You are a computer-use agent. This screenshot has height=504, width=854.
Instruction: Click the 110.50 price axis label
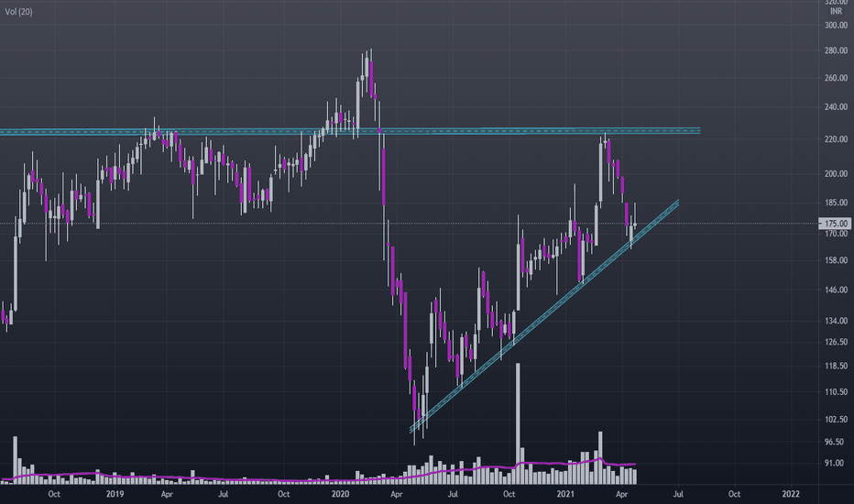[x=836, y=392]
